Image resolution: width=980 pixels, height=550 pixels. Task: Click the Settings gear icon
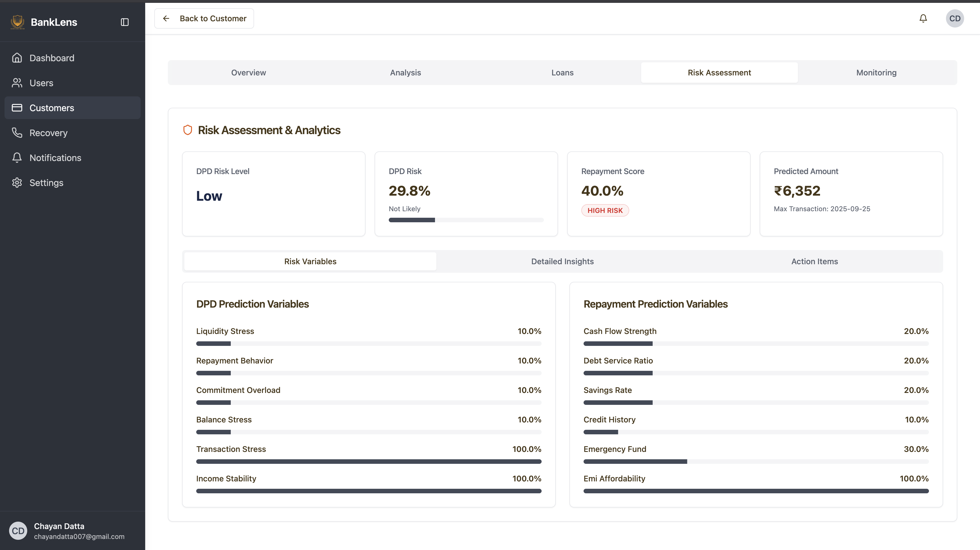pyautogui.click(x=17, y=183)
